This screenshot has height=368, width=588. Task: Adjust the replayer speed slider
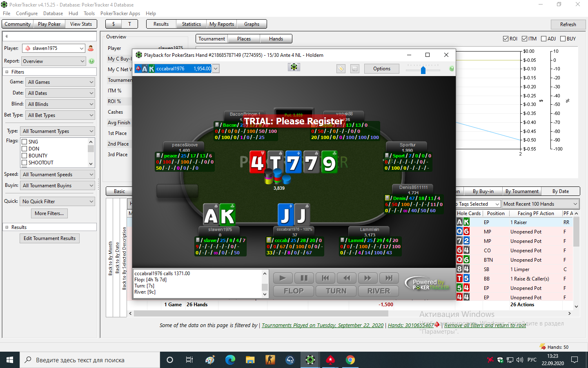click(423, 70)
